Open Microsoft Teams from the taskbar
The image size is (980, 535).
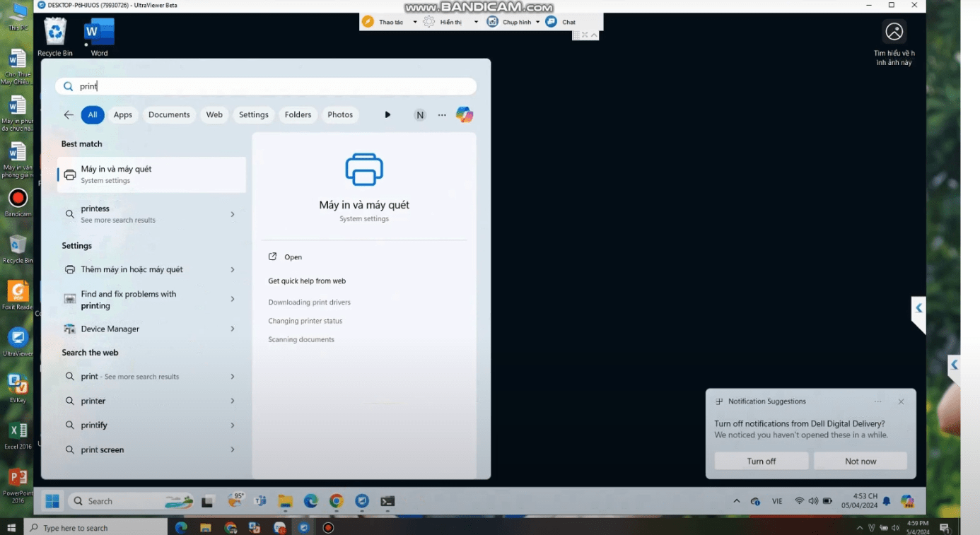click(x=260, y=501)
